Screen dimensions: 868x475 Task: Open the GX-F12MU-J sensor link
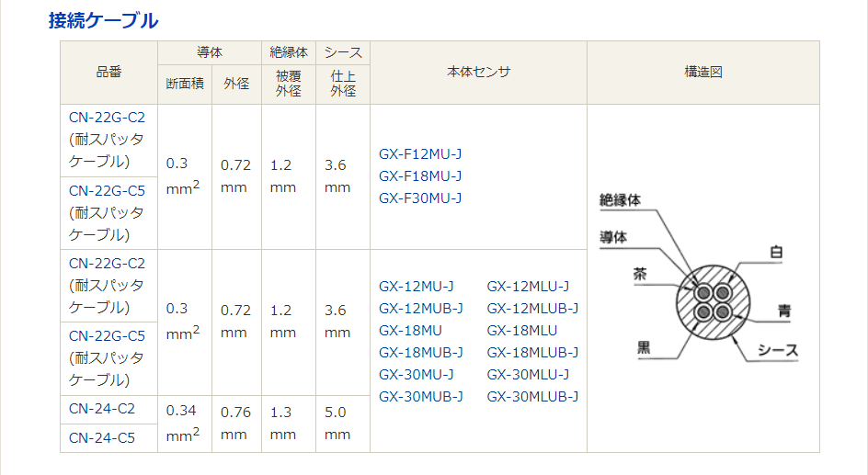pyautogui.click(x=420, y=154)
